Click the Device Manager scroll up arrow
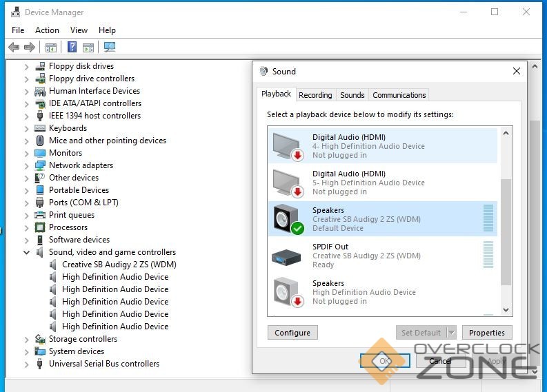547x392 pixels. 535,66
